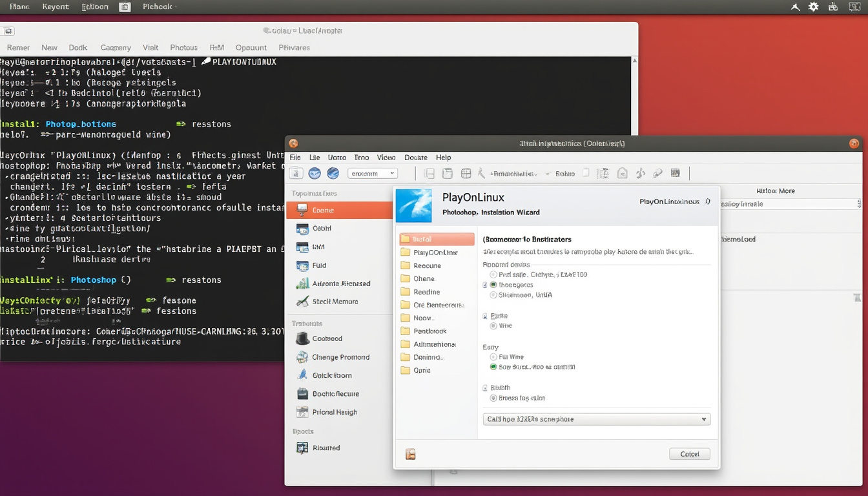Select the highlighted first folder in the wizard list
Screen dimensions: 868x496
437,239
